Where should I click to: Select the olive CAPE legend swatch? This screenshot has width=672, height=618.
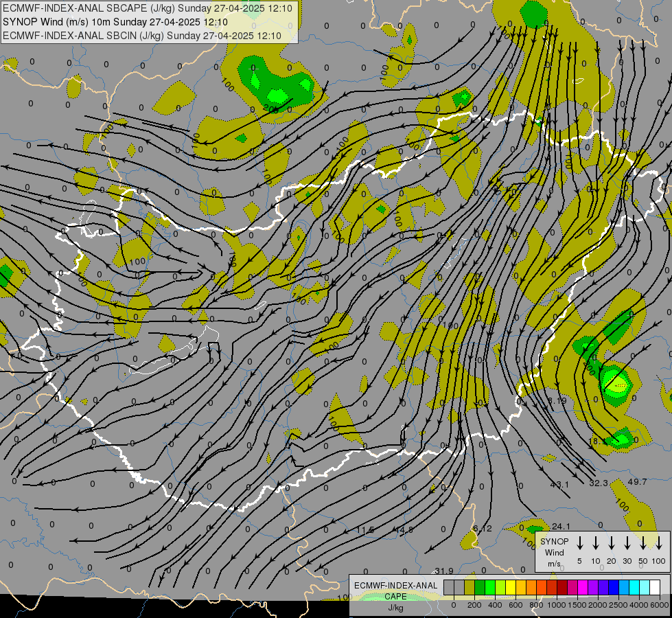point(470,587)
